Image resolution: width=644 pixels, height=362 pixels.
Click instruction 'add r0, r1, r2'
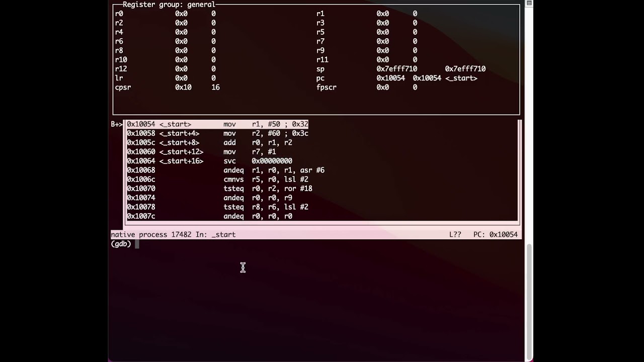pos(258,143)
